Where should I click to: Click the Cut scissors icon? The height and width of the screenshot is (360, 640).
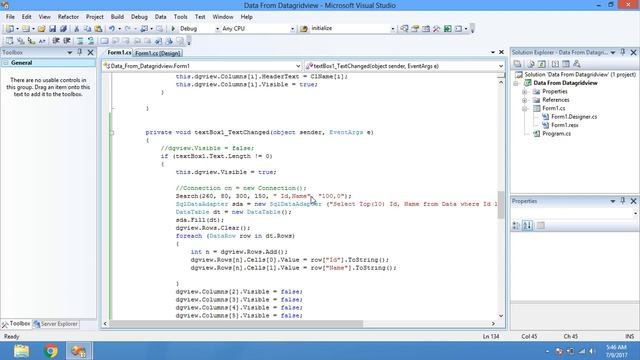pos(76,29)
